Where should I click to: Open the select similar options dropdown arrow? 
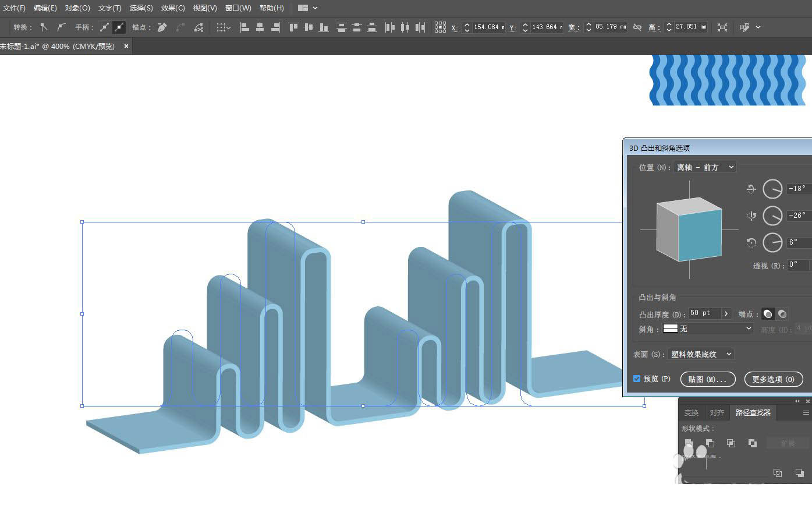758,27
